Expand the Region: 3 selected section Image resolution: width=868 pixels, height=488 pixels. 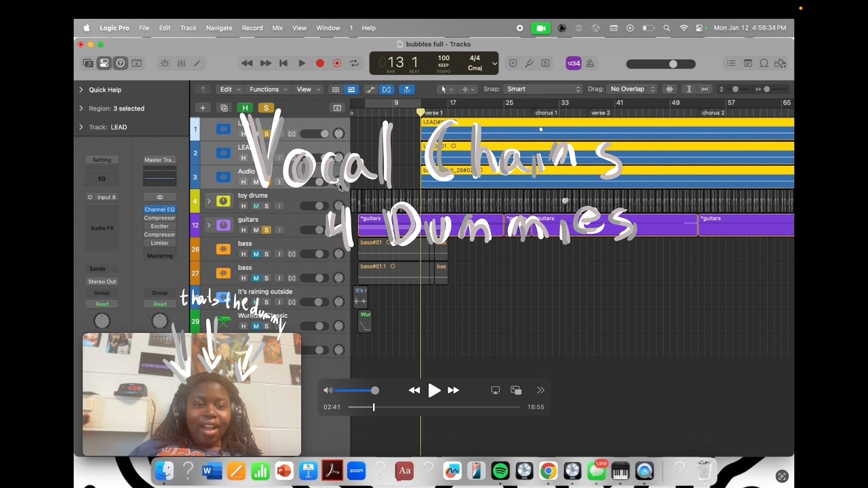[x=81, y=108]
